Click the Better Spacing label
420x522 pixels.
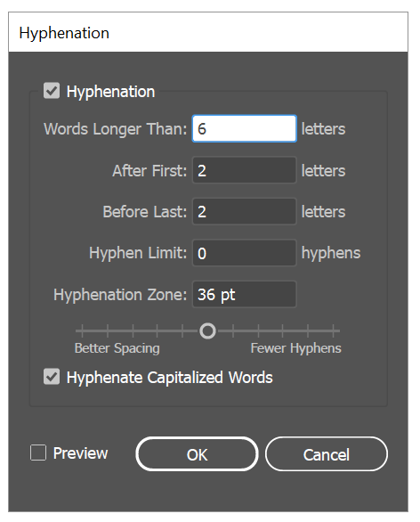coord(117,348)
